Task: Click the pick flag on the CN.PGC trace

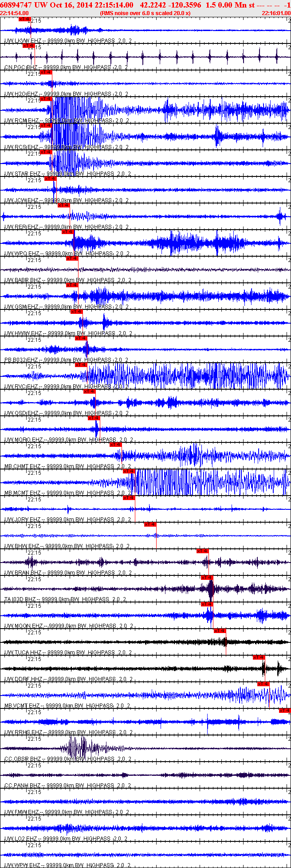Action: click(x=28, y=46)
